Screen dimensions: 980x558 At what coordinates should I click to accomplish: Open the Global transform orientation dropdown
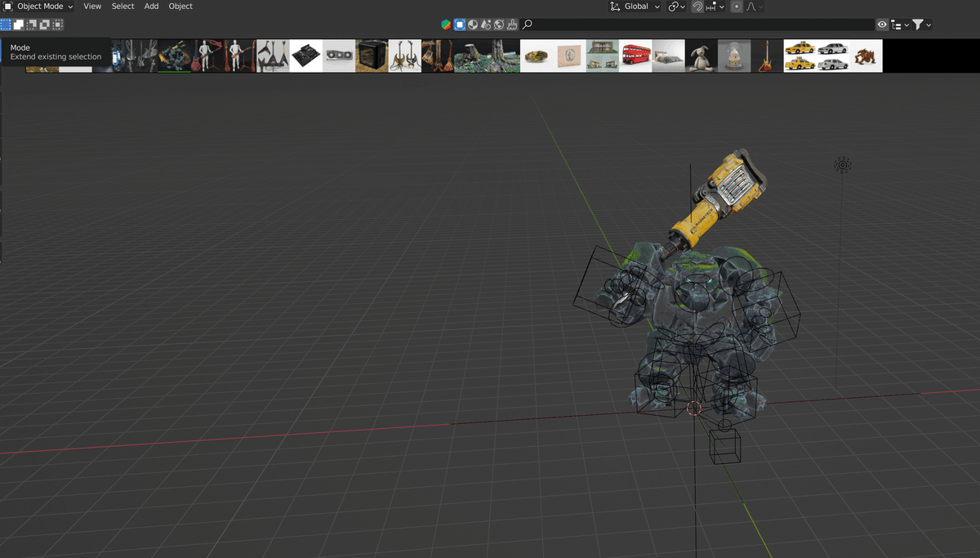pyautogui.click(x=635, y=7)
